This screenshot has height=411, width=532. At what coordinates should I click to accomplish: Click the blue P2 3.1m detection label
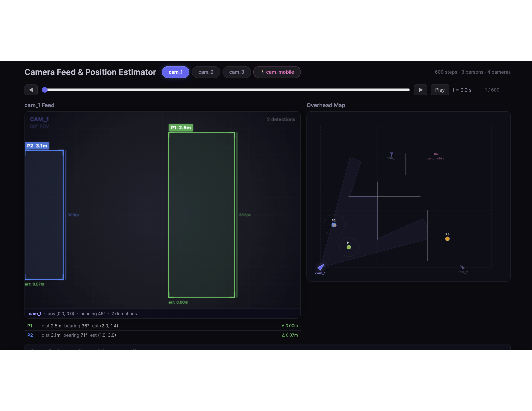point(37,146)
